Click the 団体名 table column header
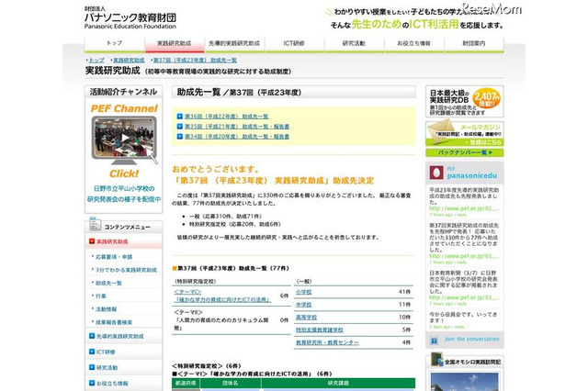The height and width of the screenshot is (391, 588). (x=231, y=383)
